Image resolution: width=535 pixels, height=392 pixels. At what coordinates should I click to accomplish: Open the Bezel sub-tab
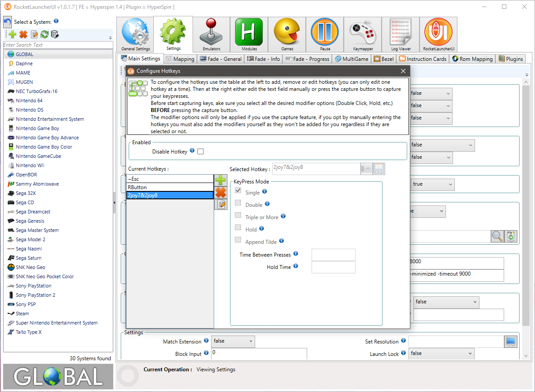click(x=384, y=59)
